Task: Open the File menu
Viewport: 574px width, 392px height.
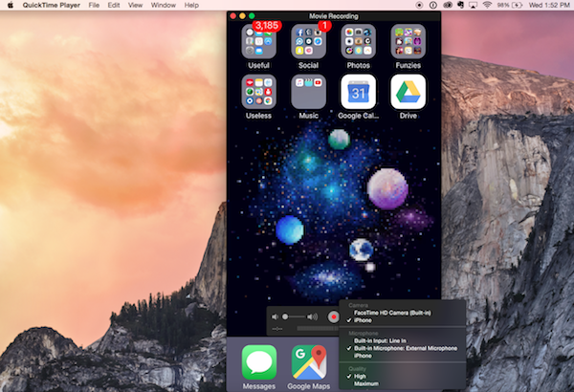Action: pyautogui.click(x=94, y=5)
